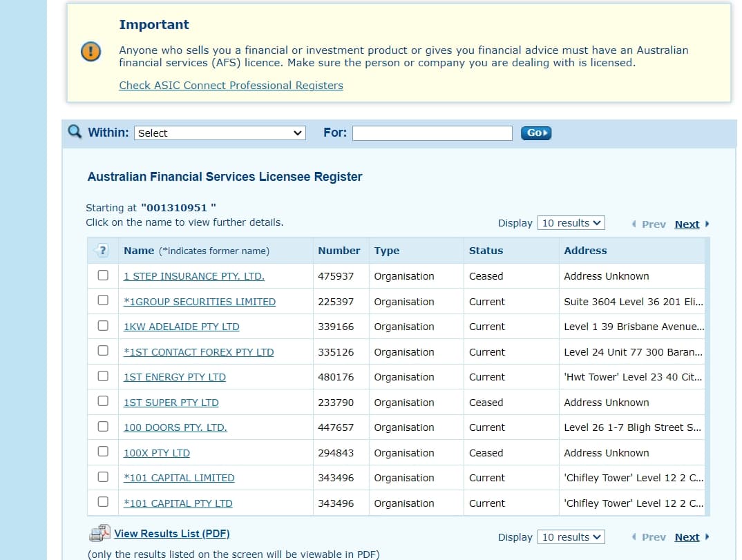Screen dimensions: 742x560
Task: Enable checkbox for 1ST ENERGY PTY LTD
Action: coord(103,376)
